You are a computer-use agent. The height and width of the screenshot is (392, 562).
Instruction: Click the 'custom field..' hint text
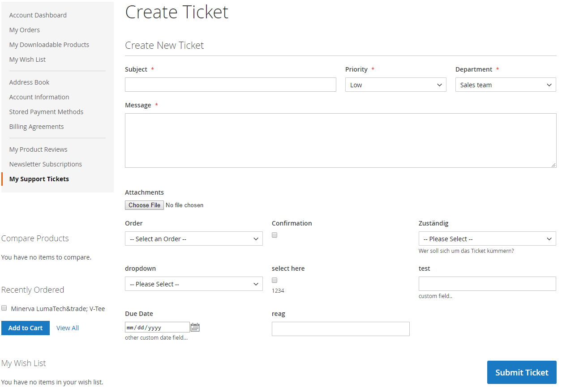click(x=435, y=296)
